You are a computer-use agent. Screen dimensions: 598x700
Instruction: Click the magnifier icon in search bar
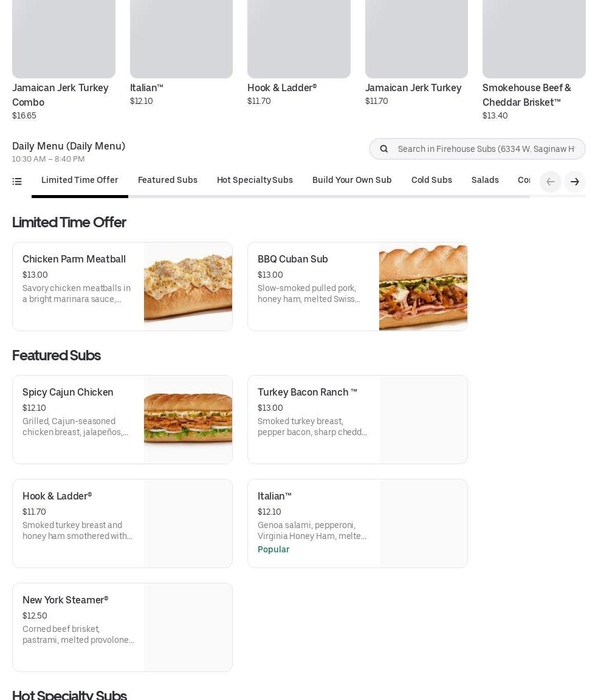point(383,149)
